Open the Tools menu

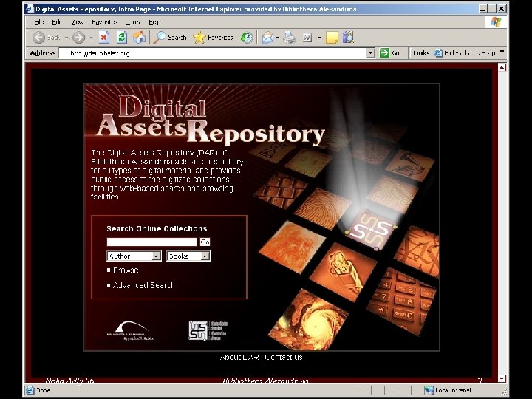[x=133, y=22]
